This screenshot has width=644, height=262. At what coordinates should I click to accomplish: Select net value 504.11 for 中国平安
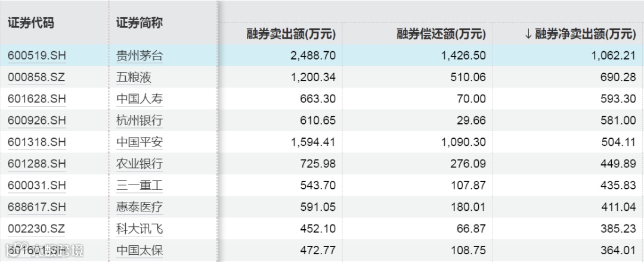coord(618,142)
